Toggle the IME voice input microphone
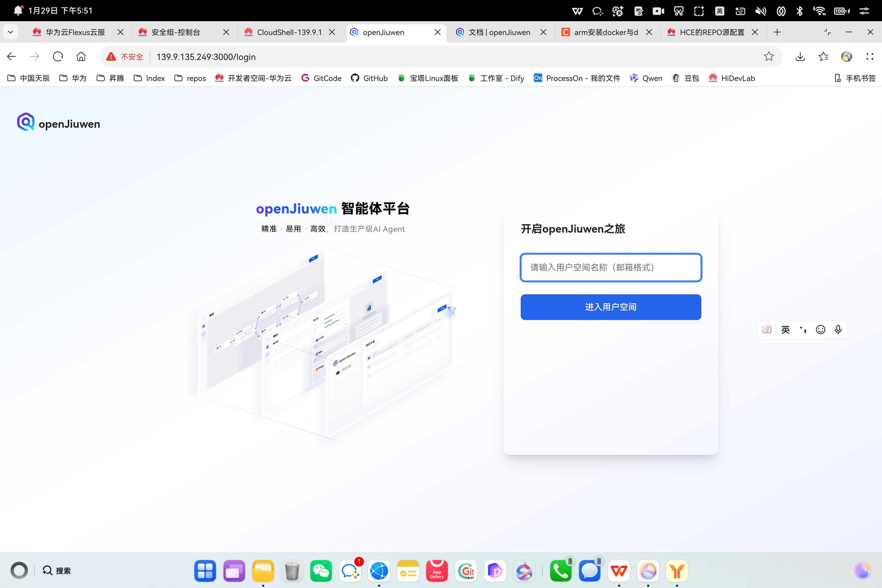The height and width of the screenshot is (588, 882). pyautogui.click(x=838, y=330)
